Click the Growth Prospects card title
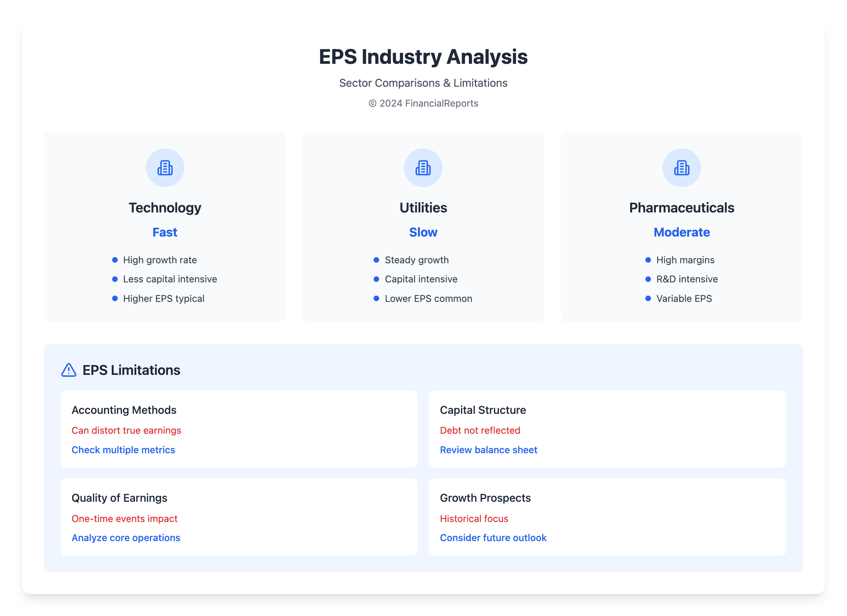Image resolution: width=847 pixels, height=616 pixels. pyautogui.click(x=485, y=498)
